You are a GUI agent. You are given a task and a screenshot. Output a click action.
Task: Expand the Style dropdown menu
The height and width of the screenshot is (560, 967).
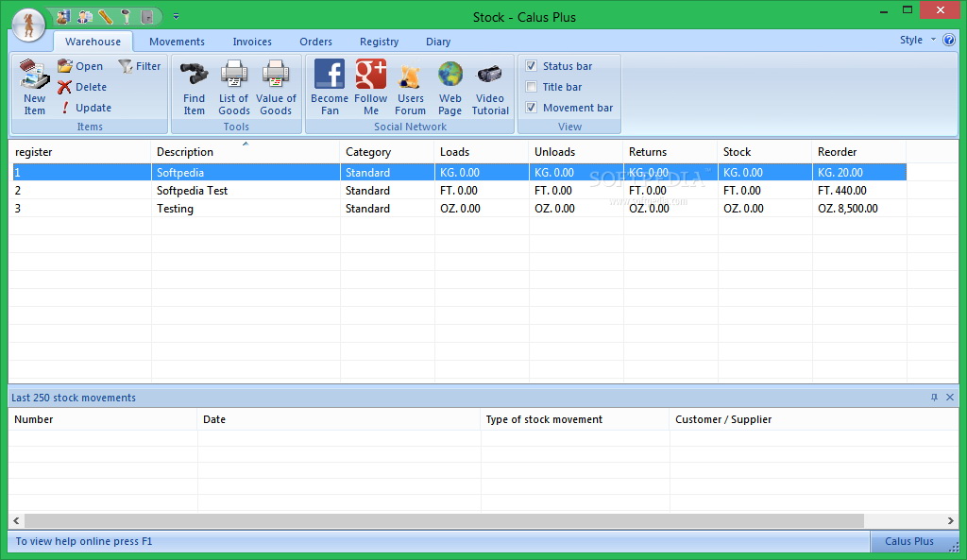pos(916,40)
